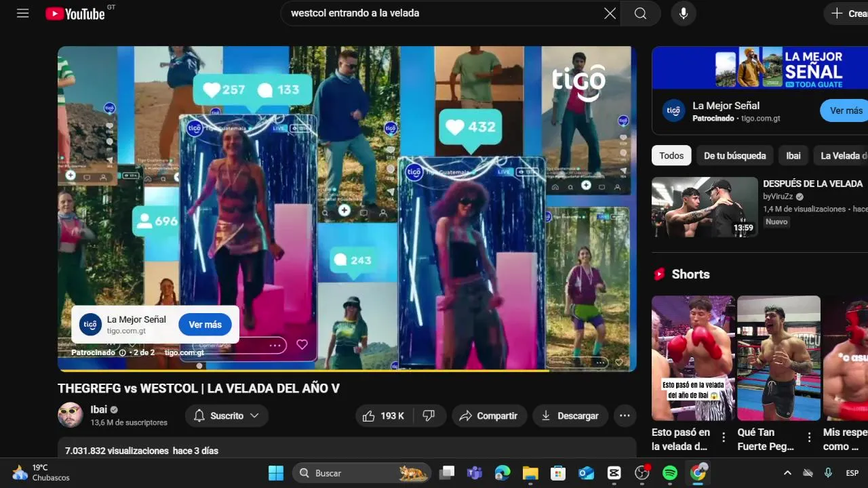Open byViruZz channel name
Image resolution: width=868 pixels, height=488 pixels.
click(778, 197)
